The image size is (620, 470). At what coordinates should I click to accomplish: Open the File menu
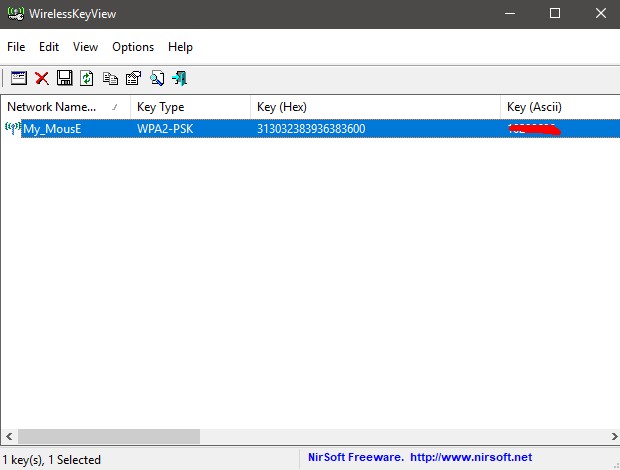(x=16, y=47)
